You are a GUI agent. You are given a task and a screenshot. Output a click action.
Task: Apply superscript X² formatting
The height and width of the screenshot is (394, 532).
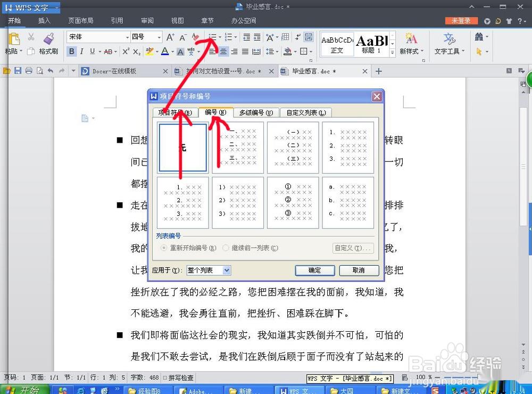pos(126,51)
